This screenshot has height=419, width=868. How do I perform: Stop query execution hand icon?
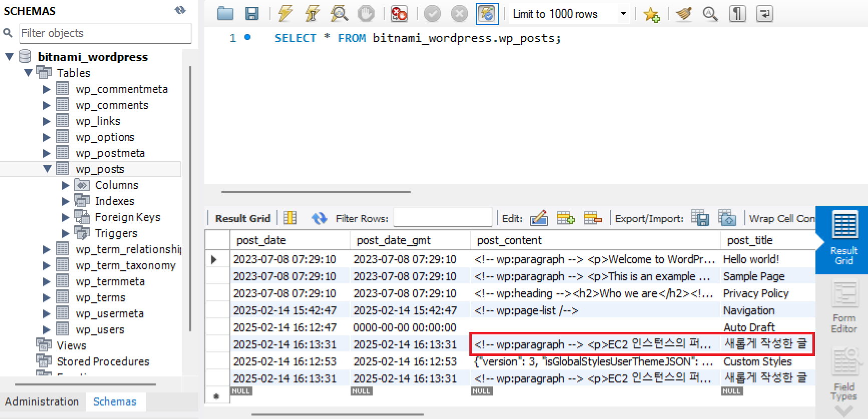tap(366, 14)
